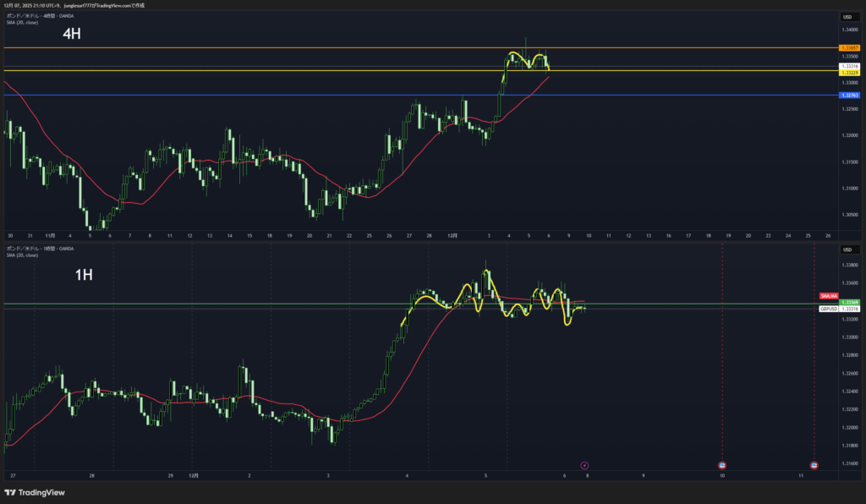This screenshot has width=866, height=504.
Task: Click the orange 1.33657 price tag
Action: [848, 48]
